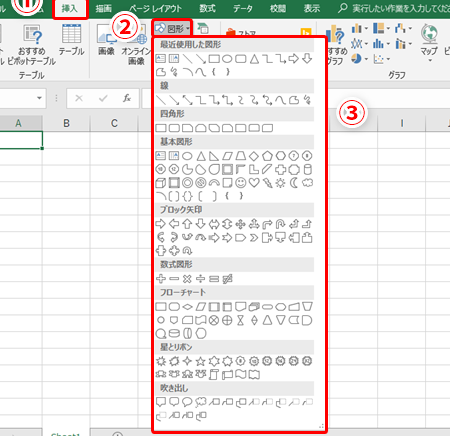Open the 図形 shapes dropdown
Screen dimensions: 450x436
coord(172,29)
